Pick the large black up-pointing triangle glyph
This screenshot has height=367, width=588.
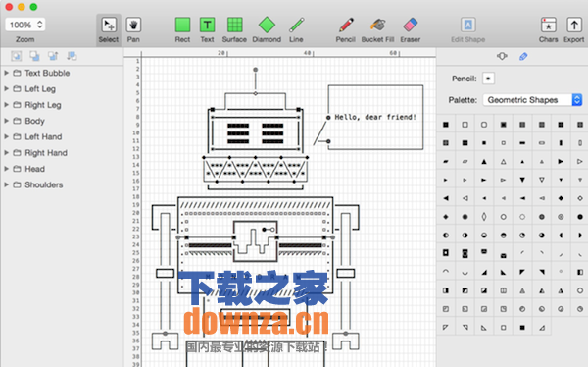484,162
